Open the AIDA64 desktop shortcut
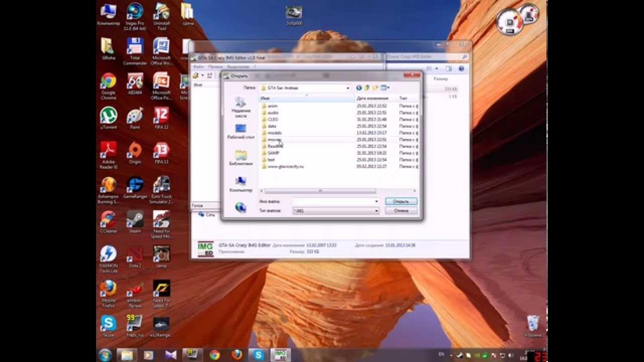The height and width of the screenshot is (362, 644). (x=135, y=84)
